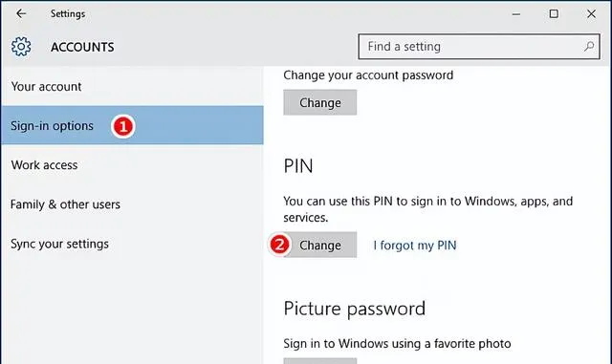
Task: Click the PIN section heading
Action: pyautogui.click(x=298, y=166)
